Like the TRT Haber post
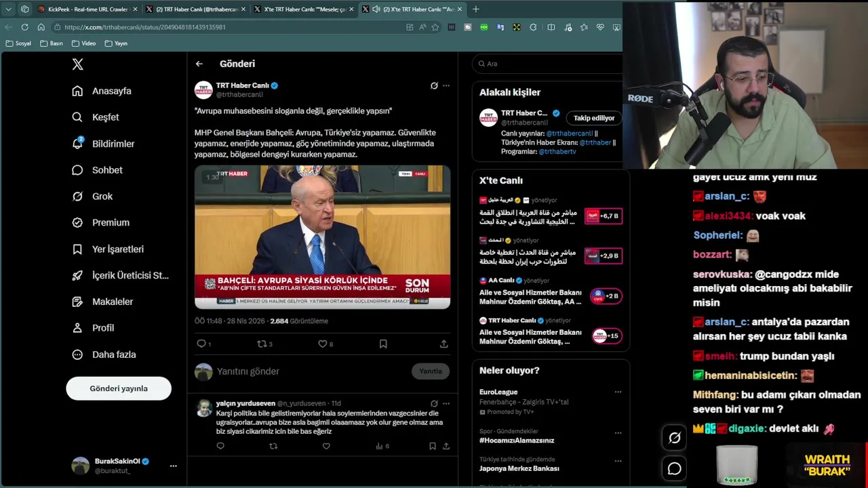Image resolution: width=868 pixels, height=488 pixels. point(323,344)
